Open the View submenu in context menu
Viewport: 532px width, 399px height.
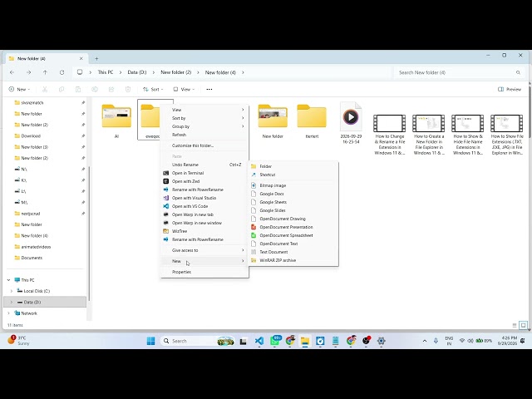tap(204, 110)
